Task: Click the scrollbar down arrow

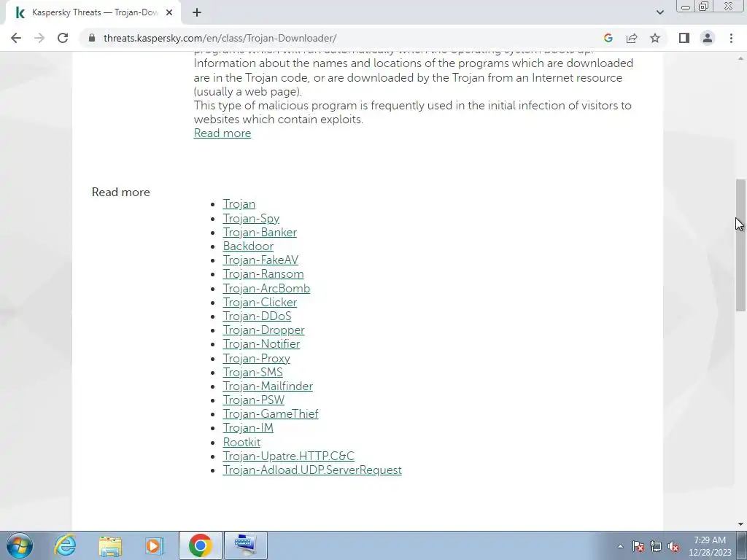Action: click(x=740, y=524)
